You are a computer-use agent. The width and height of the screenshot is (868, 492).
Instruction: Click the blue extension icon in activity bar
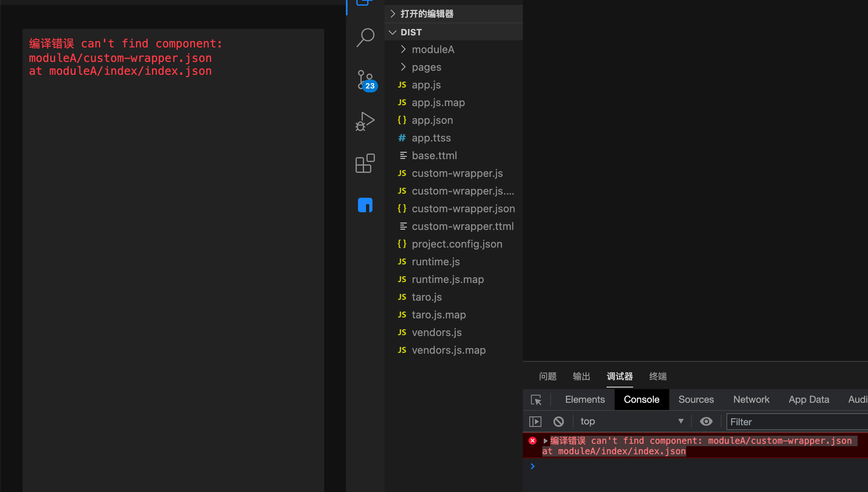[364, 205]
